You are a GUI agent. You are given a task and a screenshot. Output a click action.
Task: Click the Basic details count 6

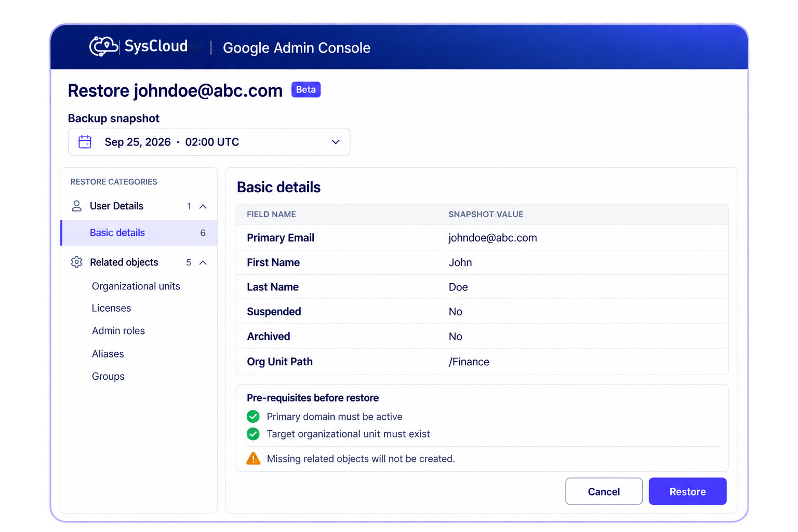[x=203, y=233]
